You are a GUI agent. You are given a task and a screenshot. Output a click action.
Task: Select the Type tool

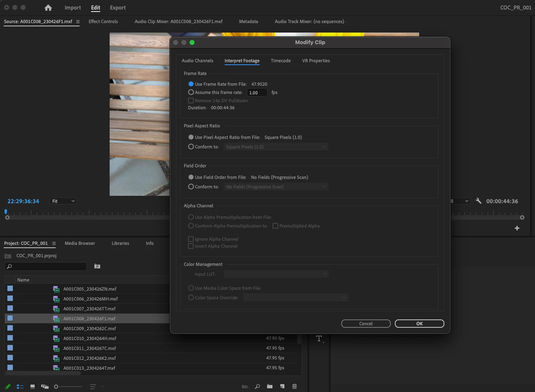(319, 339)
